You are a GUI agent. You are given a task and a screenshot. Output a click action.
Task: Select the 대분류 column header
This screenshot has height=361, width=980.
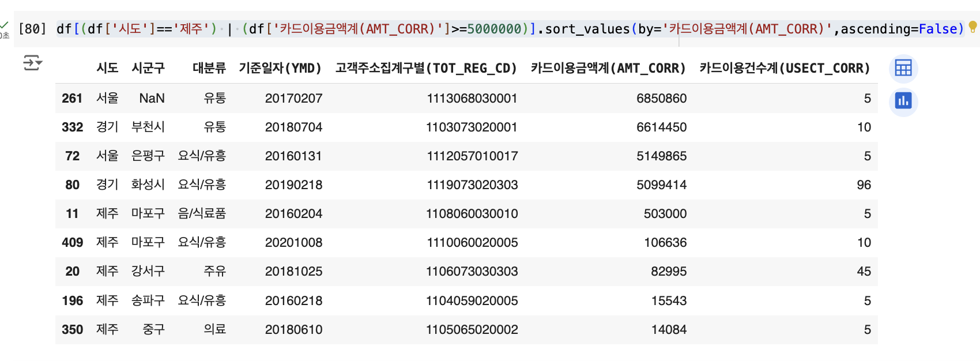209,68
